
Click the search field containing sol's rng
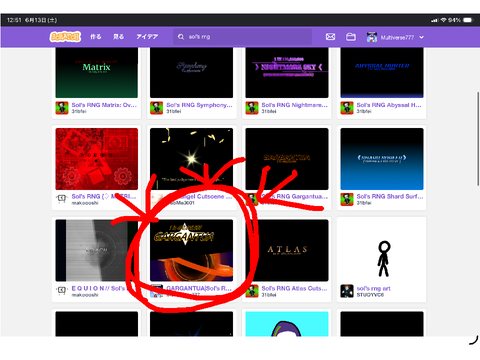pos(242,37)
